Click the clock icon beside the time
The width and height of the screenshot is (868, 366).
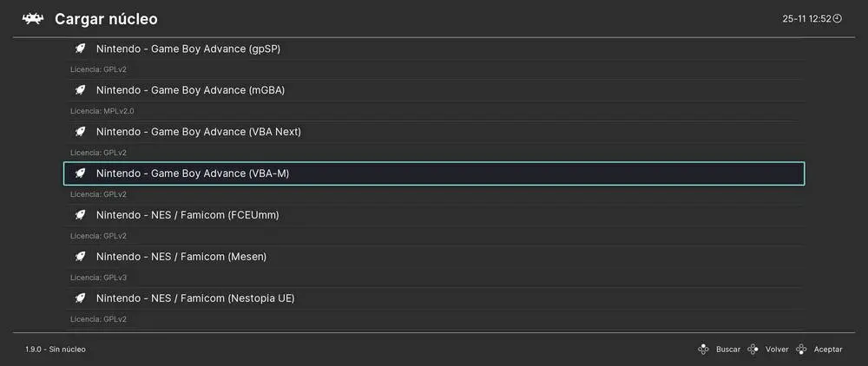tap(838, 18)
